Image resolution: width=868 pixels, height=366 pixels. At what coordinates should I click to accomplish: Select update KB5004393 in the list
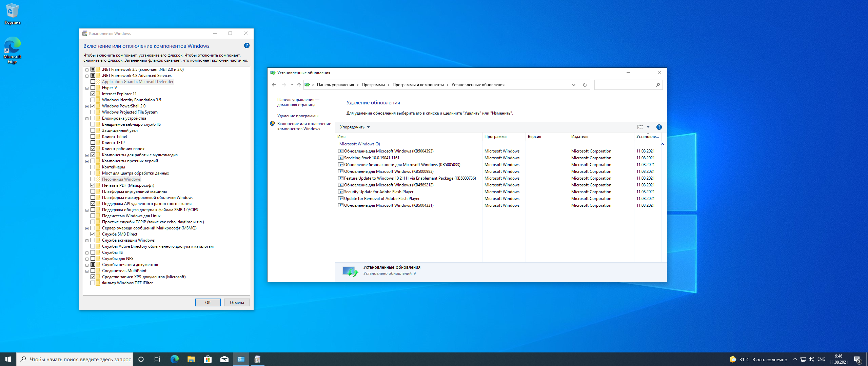498,151
